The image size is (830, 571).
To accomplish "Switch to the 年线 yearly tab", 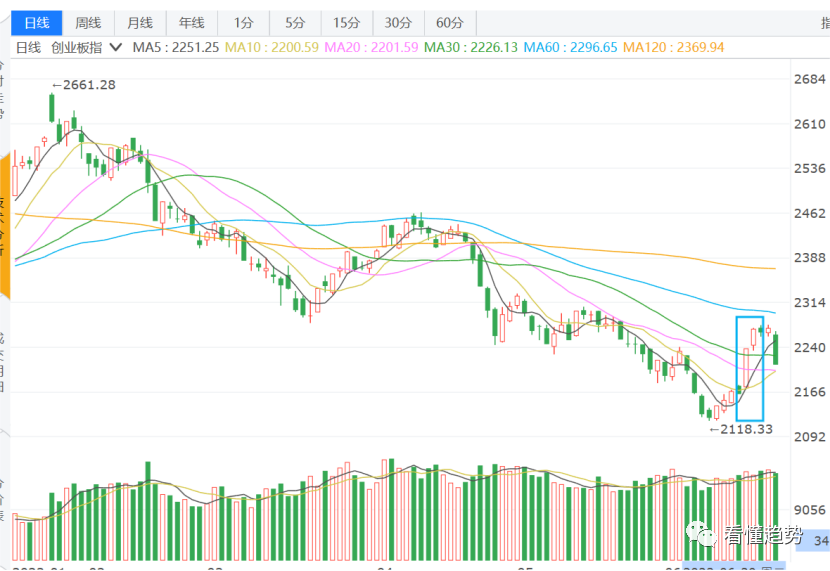I will tap(192, 23).
